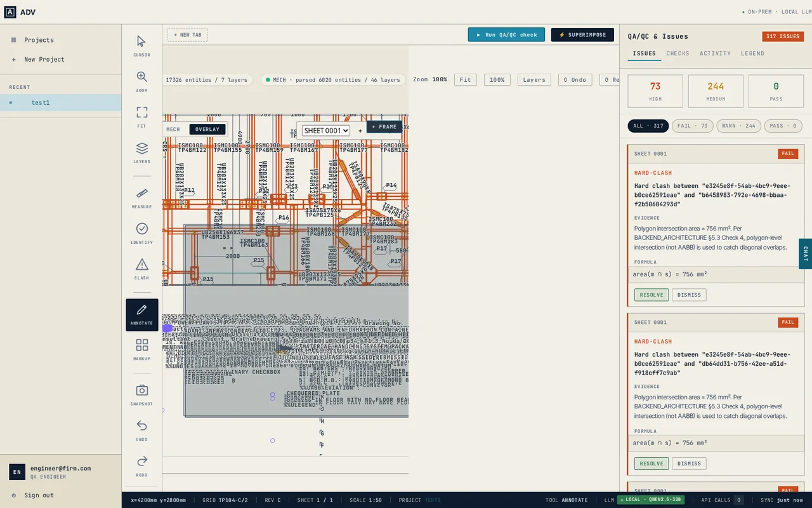The height and width of the screenshot is (508, 812).
Task: Click REV C in status bar
Action: [x=273, y=500]
